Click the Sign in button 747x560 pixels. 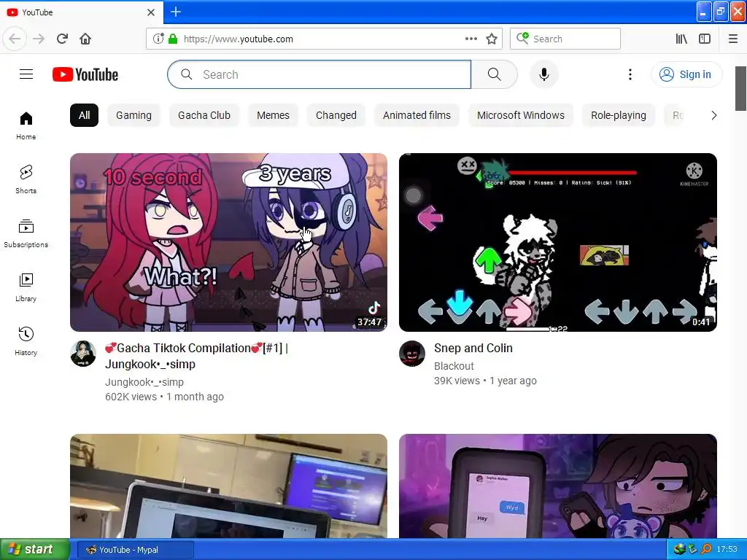tap(686, 74)
